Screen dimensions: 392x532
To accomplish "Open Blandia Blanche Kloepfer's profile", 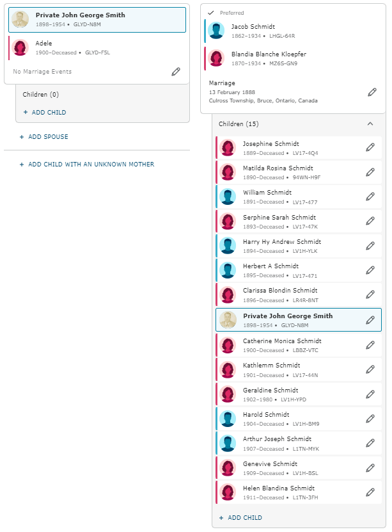I will [268, 54].
